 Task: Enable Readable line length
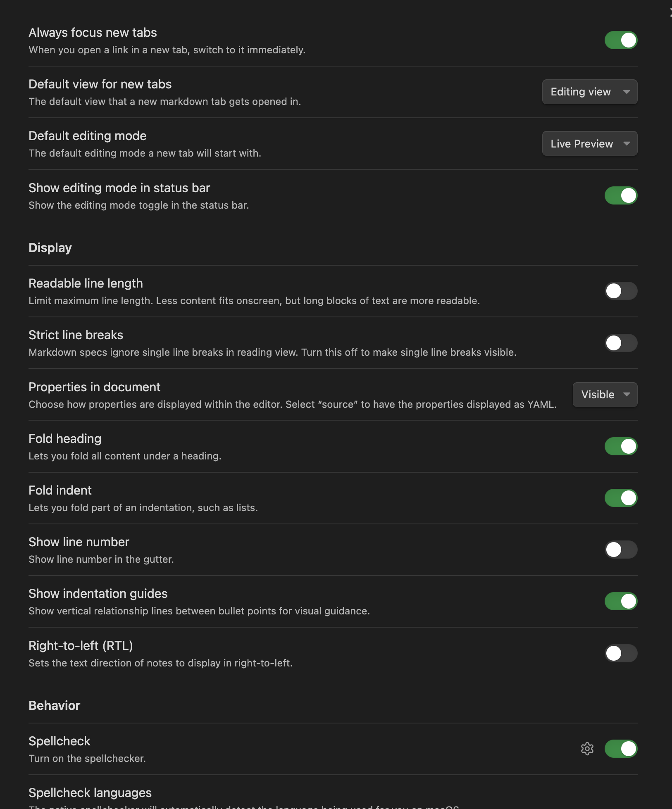[x=621, y=291]
